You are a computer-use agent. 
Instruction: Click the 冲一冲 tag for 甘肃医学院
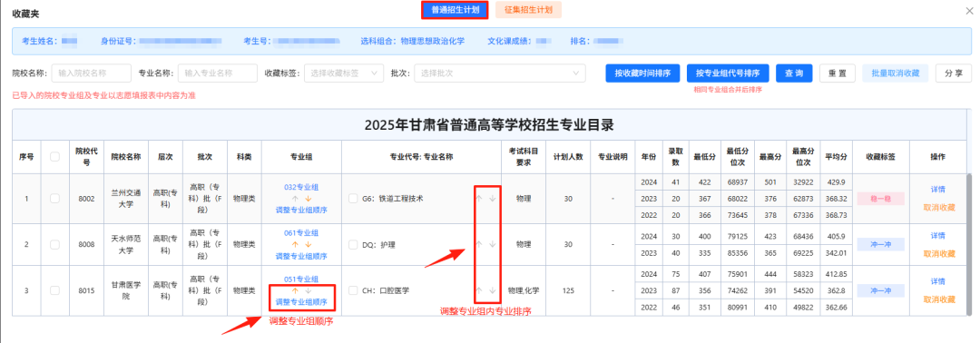[x=880, y=290]
